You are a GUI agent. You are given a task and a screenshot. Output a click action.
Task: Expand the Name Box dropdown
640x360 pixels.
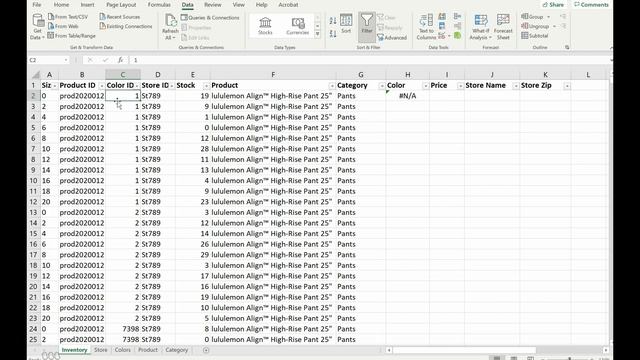point(66,60)
